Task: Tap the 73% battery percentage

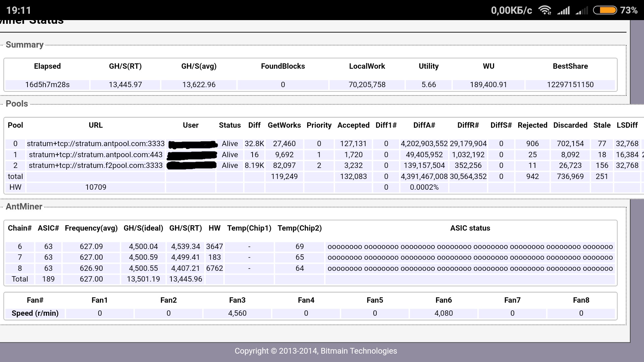Action: coord(629,10)
